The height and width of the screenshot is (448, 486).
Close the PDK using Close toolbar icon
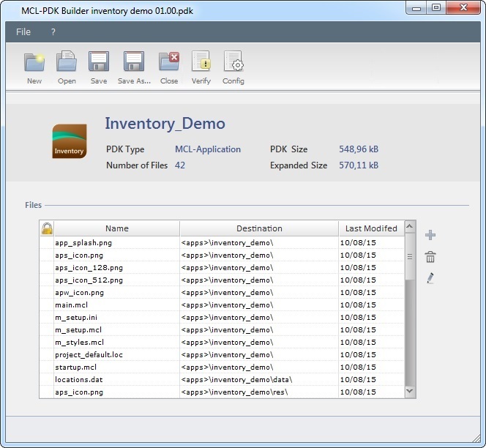(x=169, y=62)
